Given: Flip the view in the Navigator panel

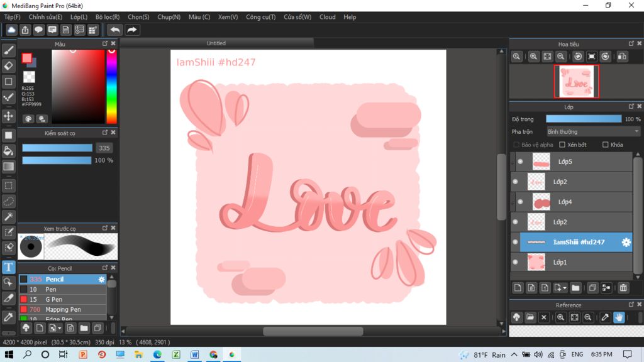Looking at the screenshot, I should [x=622, y=57].
